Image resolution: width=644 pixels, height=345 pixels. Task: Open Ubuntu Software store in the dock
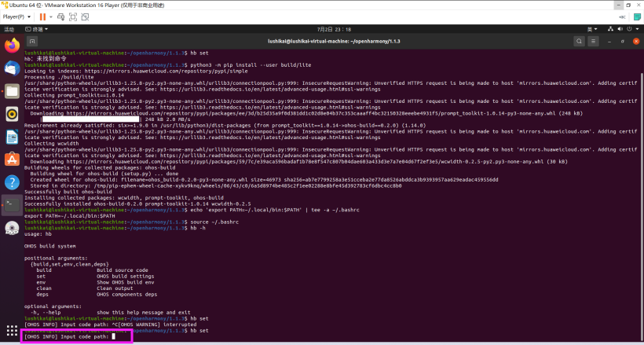coord(12,160)
